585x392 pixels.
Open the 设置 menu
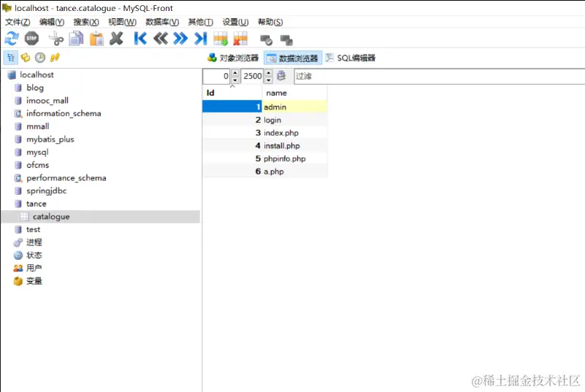click(x=235, y=22)
